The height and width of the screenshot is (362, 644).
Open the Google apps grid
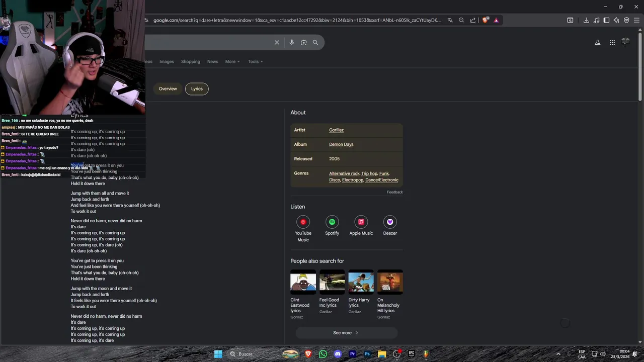point(612,43)
